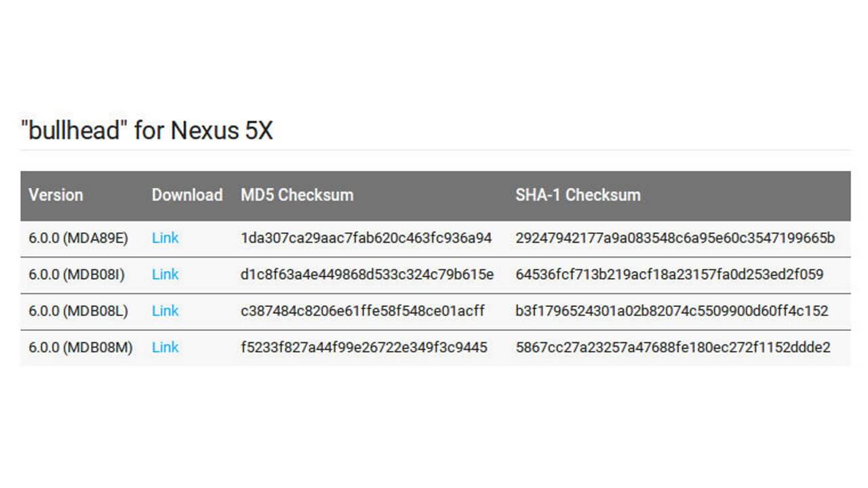Image resolution: width=868 pixels, height=488 pixels.
Task: Click the "bullhead" for Nexus 5X heading
Action: [146, 130]
